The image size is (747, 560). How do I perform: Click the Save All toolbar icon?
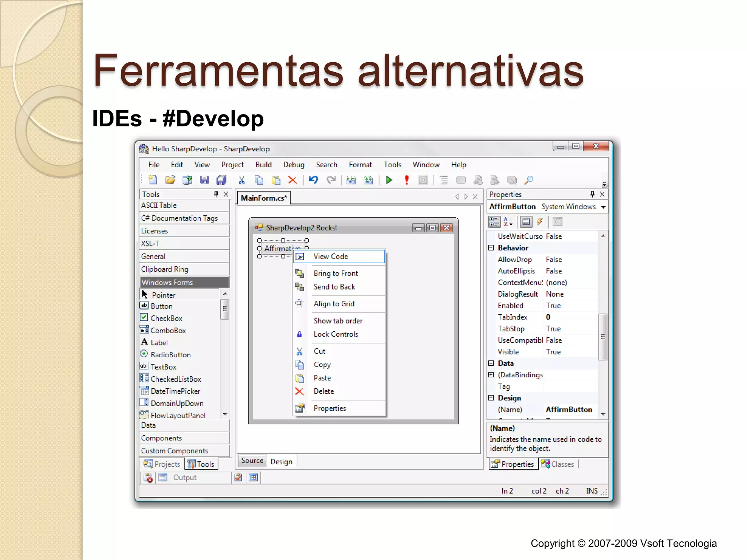point(221,180)
